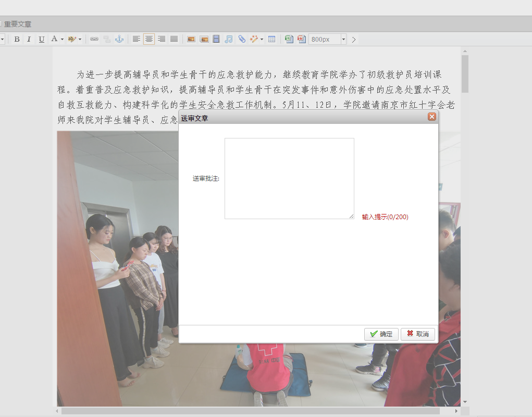Insert a table using the table icon
The image size is (532, 417).
[271, 40]
